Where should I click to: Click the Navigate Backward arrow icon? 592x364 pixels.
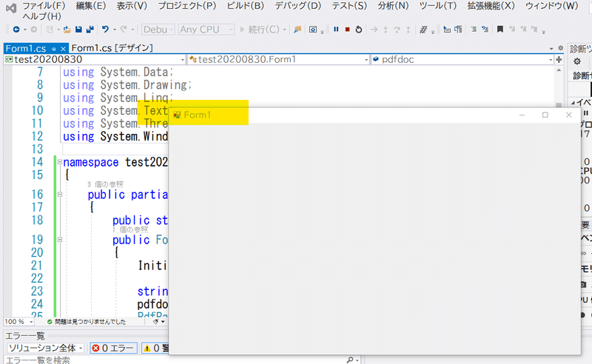pyautogui.click(x=16, y=29)
